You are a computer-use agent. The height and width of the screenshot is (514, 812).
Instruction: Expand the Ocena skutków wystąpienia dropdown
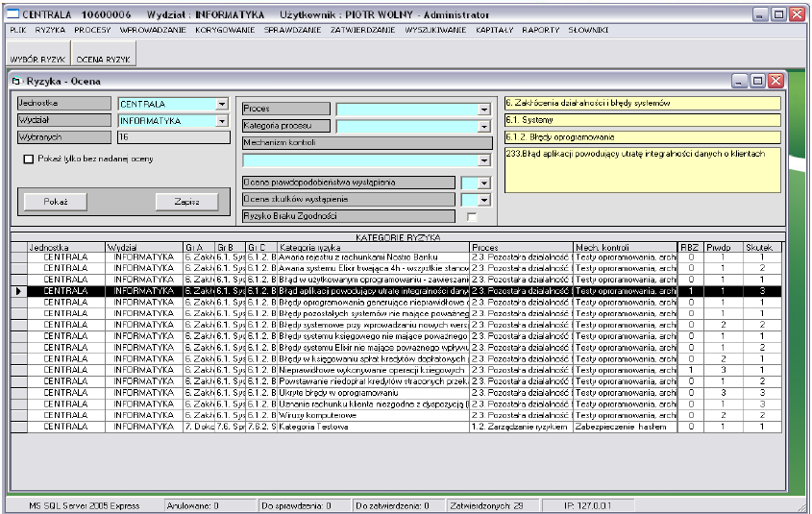point(484,200)
